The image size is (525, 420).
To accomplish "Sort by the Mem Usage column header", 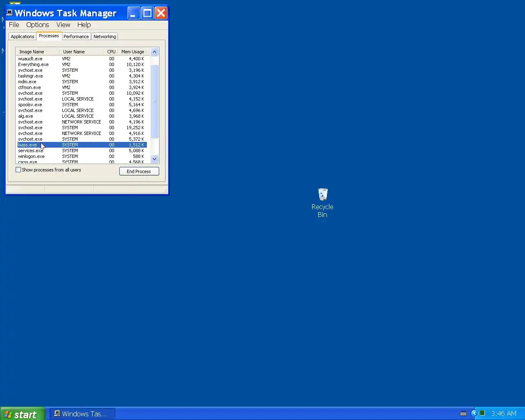I will tap(132, 52).
